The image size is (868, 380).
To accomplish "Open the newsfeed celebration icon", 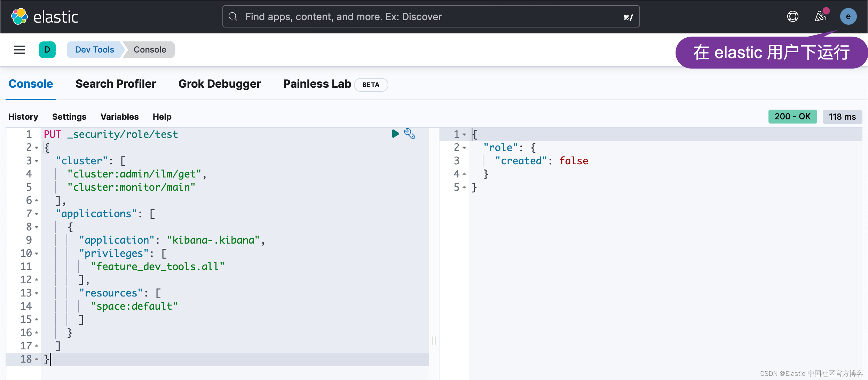I will pos(820,16).
